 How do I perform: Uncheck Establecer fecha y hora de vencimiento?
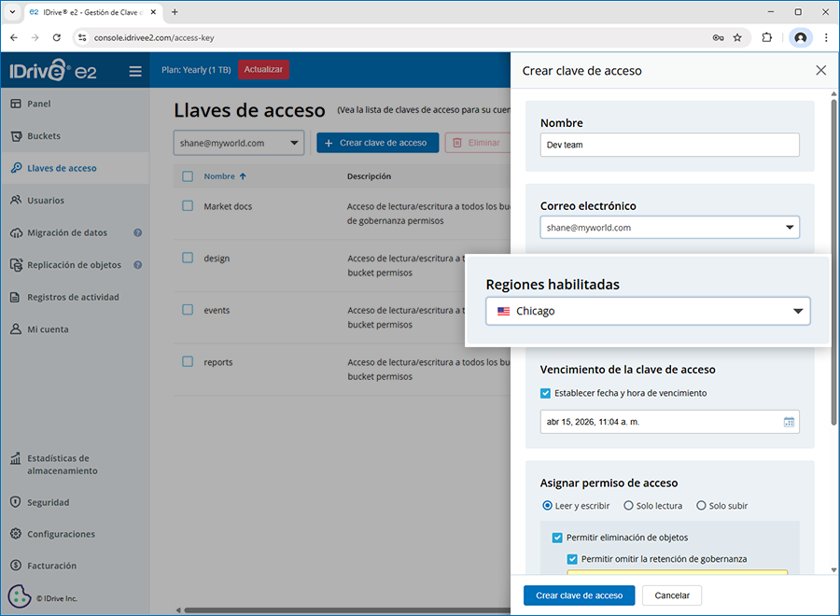pos(546,393)
